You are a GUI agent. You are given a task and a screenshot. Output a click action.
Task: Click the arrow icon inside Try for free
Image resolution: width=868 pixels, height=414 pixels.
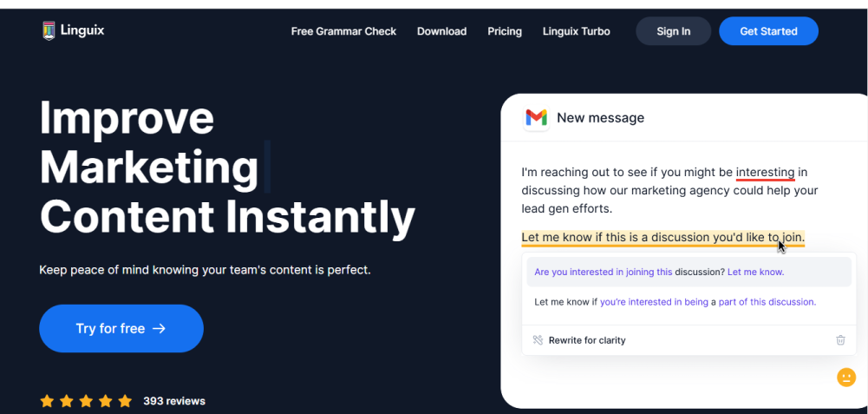tap(159, 329)
